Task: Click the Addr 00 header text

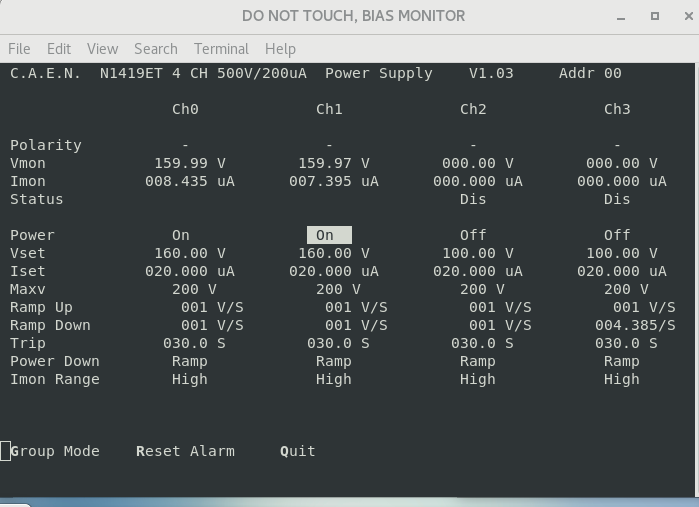Action: [x=590, y=73]
